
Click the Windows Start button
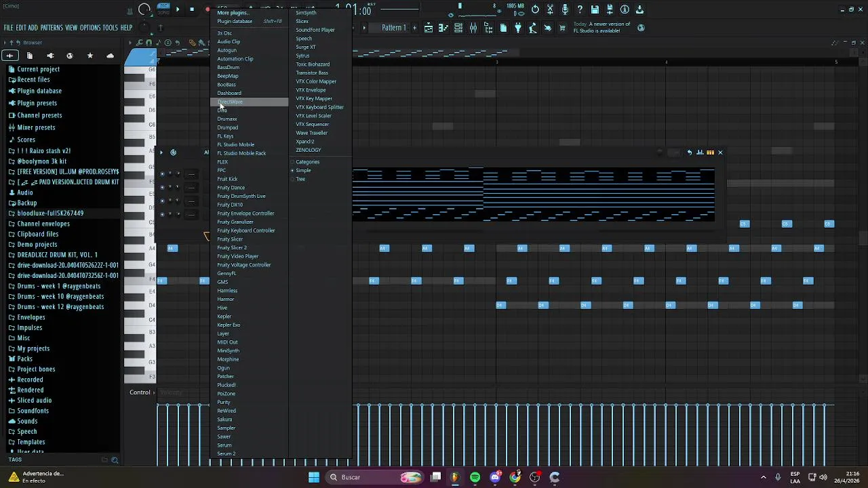(x=314, y=477)
